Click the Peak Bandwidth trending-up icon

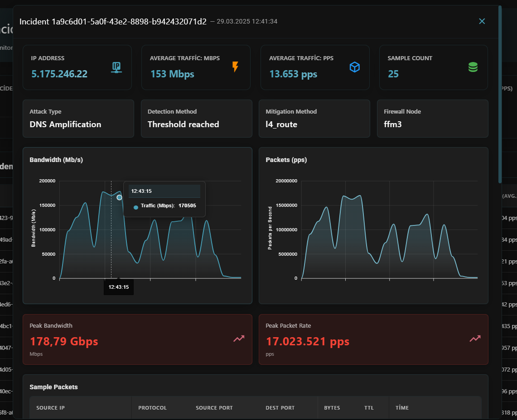239,339
